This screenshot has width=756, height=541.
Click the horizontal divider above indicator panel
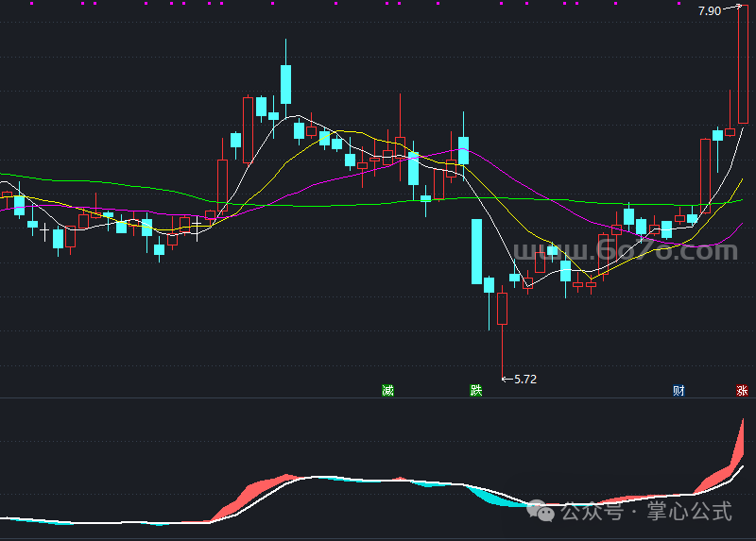coord(378,397)
